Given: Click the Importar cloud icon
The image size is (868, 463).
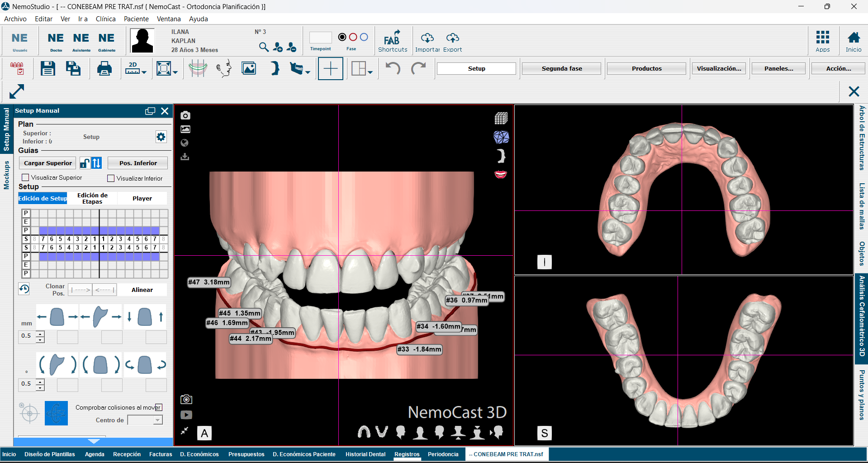Looking at the screenshot, I should tap(427, 41).
